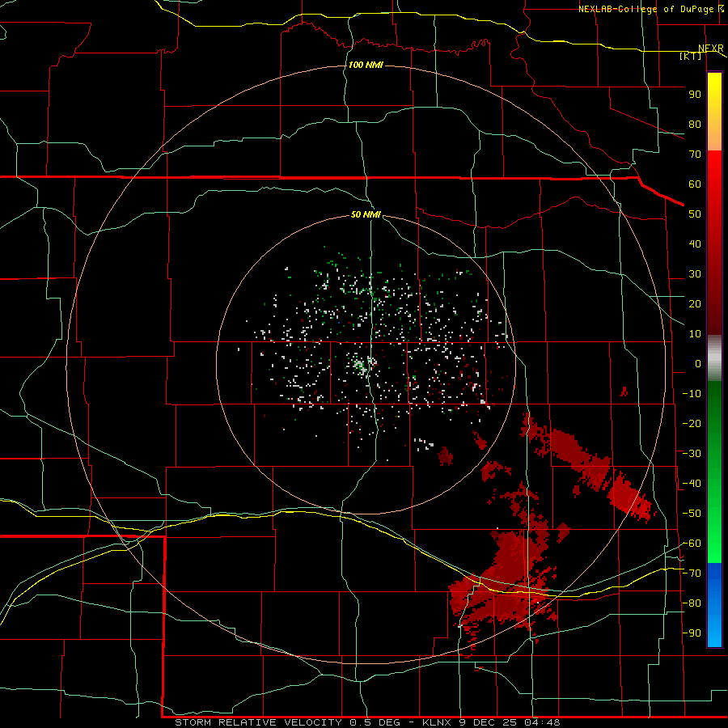Click the -20 scale value

click(692, 423)
